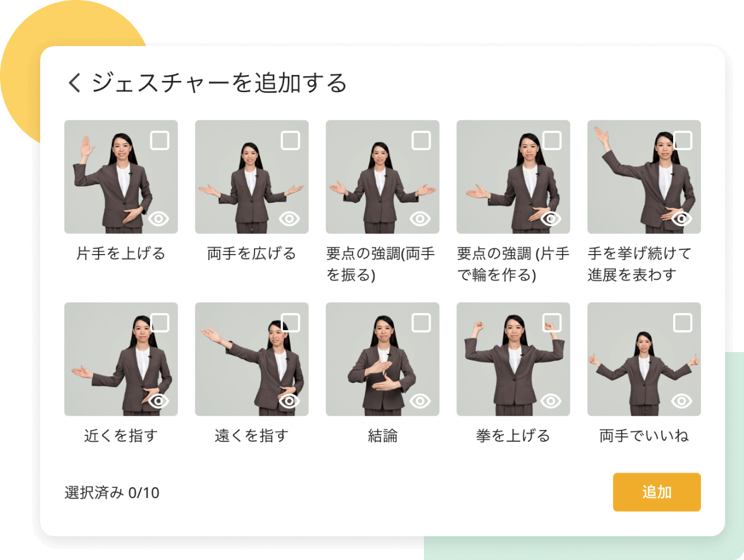Enable the 遠くを指す gesture checkbox
This screenshot has height=560, width=744.
tap(290, 323)
